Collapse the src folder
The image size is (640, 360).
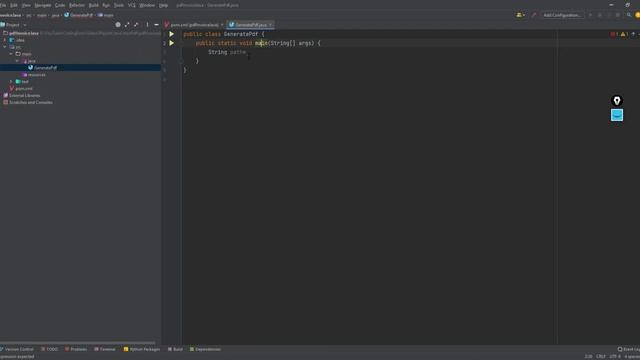5,47
